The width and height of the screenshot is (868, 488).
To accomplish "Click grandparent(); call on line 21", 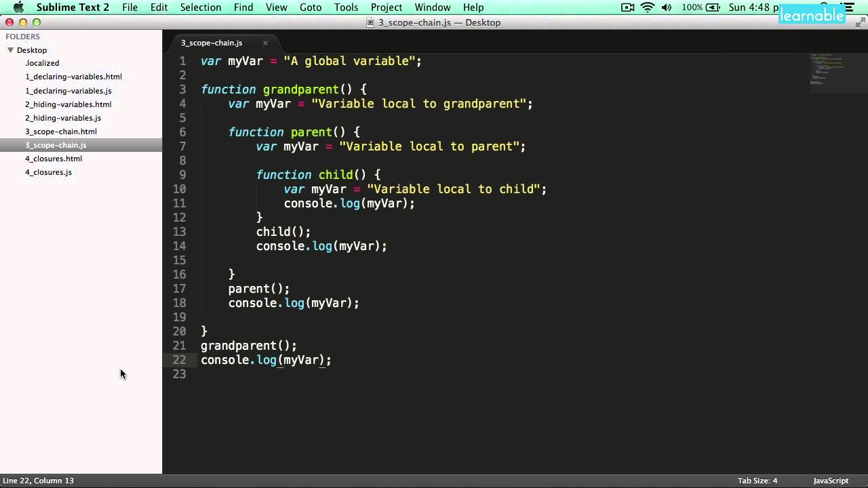I will point(249,346).
